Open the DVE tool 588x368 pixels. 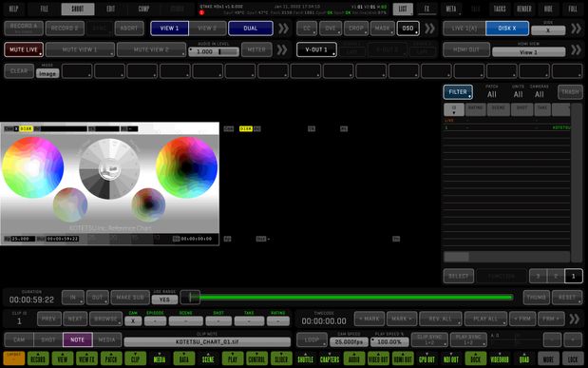331,29
